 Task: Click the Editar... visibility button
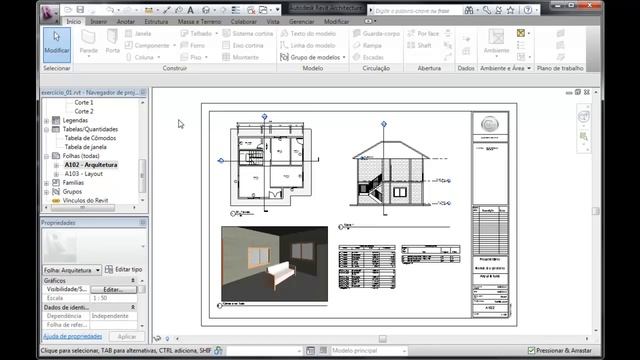(x=113, y=289)
